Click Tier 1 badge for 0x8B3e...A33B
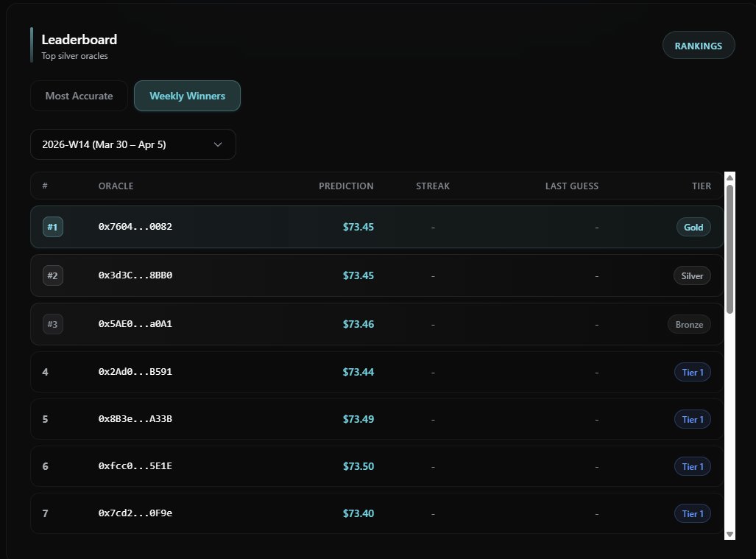The width and height of the screenshot is (756, 559). pos(693,420)
